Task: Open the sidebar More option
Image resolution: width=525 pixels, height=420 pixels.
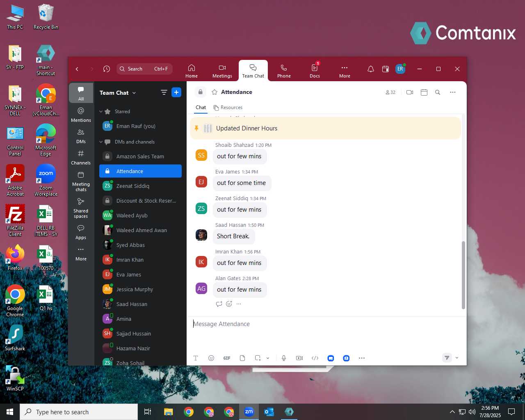Action: pyautogui.click(x=81, y=253)
